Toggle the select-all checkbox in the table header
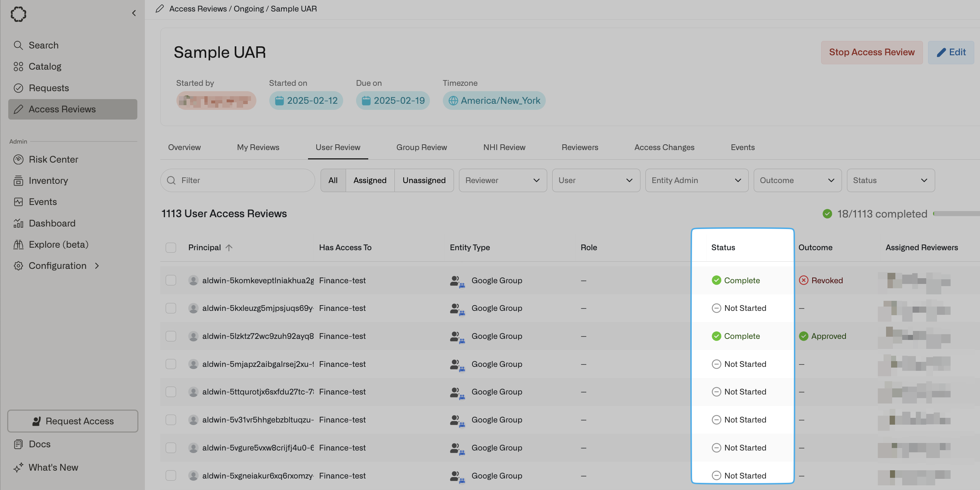The width and height of the screenshot is (980, 490). [171, 247]
